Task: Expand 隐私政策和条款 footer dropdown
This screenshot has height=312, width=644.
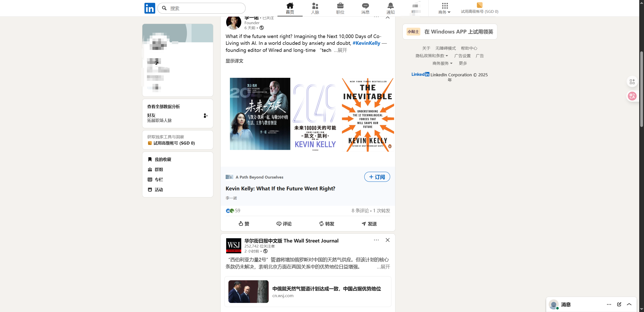Action: tap(432, 56)
